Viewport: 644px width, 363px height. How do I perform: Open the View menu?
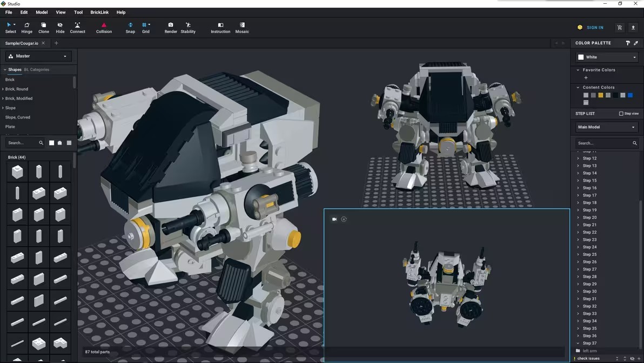click(x=61, y=12)
